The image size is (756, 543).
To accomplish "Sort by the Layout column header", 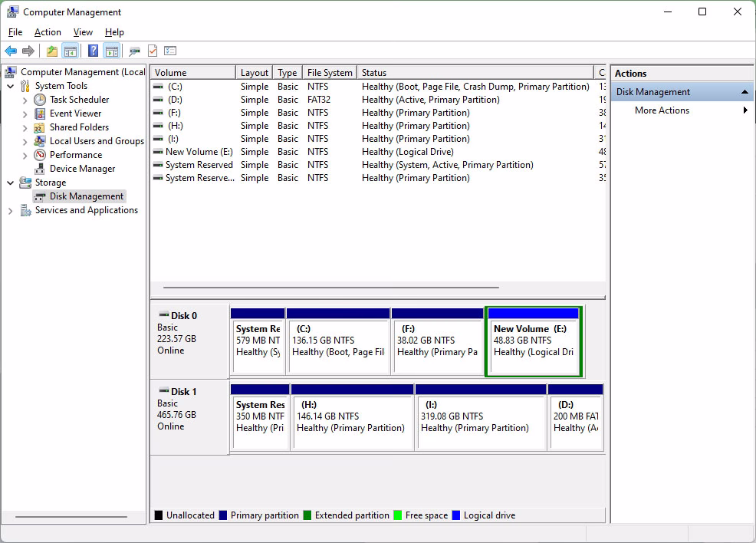I will point(254,72).
